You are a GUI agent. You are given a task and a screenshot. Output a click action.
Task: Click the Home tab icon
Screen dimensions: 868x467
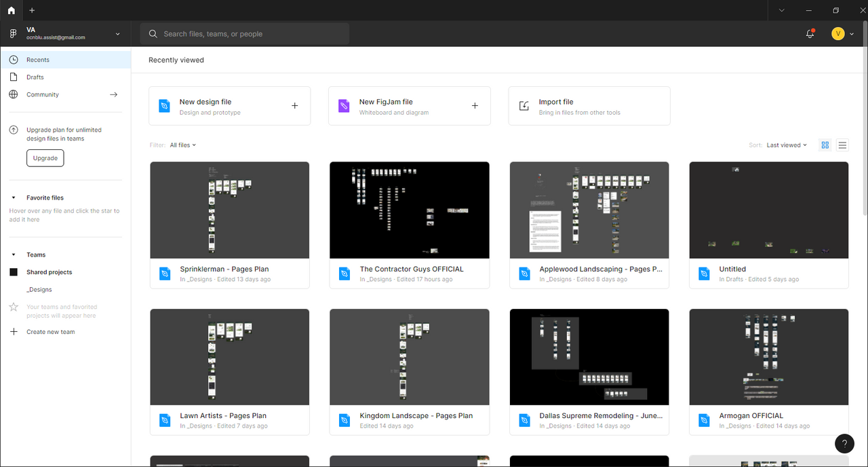11,10
